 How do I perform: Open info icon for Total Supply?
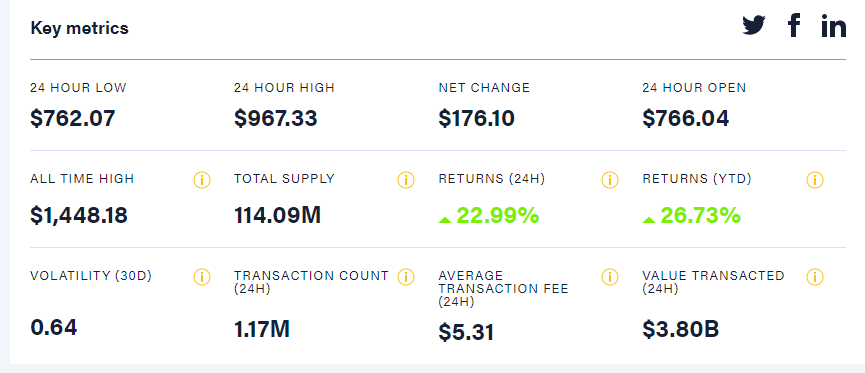tap(405, 180)
